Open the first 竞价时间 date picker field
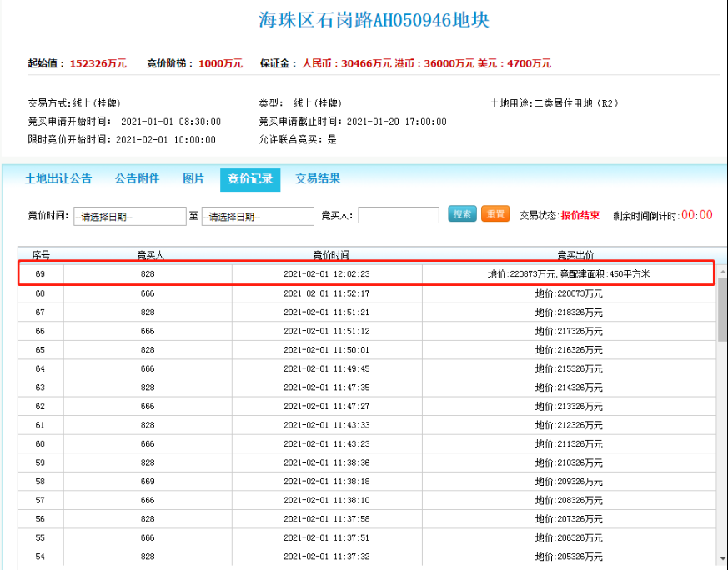 click(x=129, y=215)
